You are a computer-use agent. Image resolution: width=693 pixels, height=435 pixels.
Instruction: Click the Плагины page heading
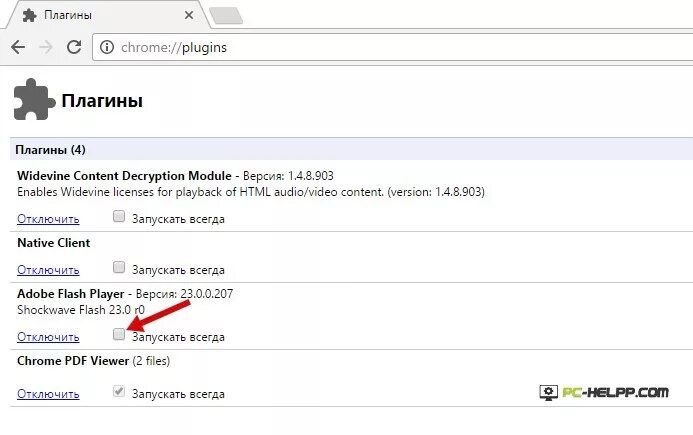[102, 101]
